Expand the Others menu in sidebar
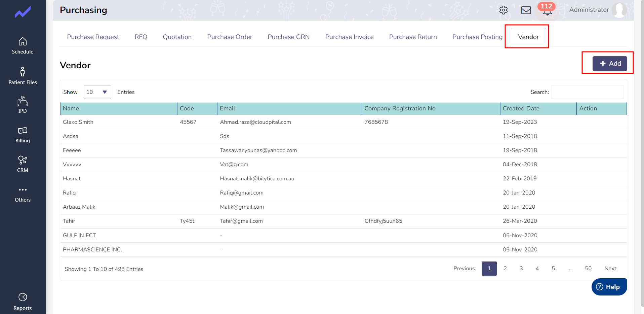 coord(23,194)
